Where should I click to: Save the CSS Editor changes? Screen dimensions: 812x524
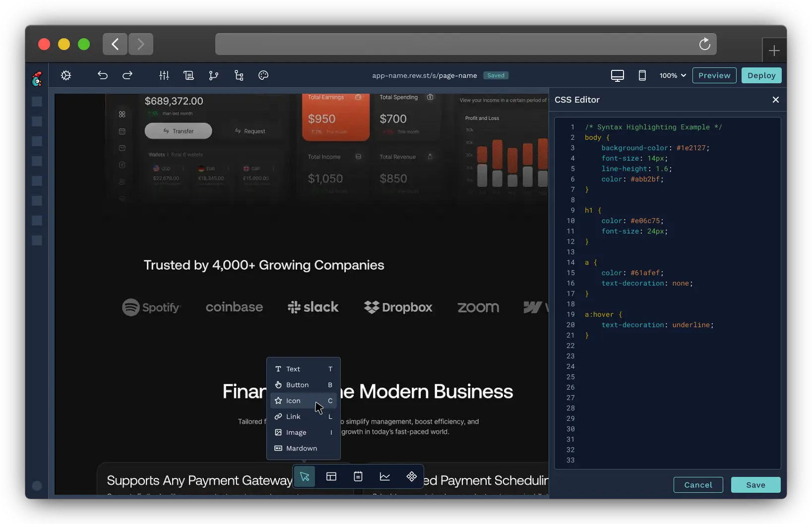[755, 485]
